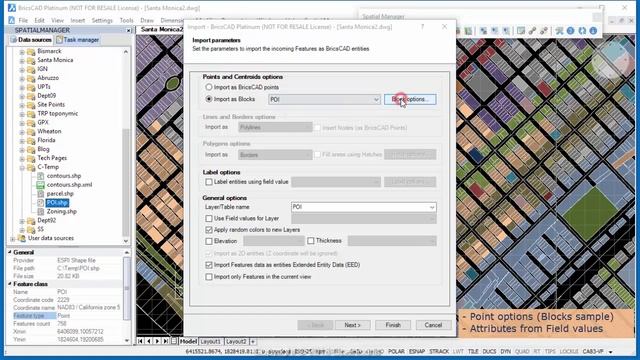Click the BricsCAD logo in the title bar

(x=11, y=8)
